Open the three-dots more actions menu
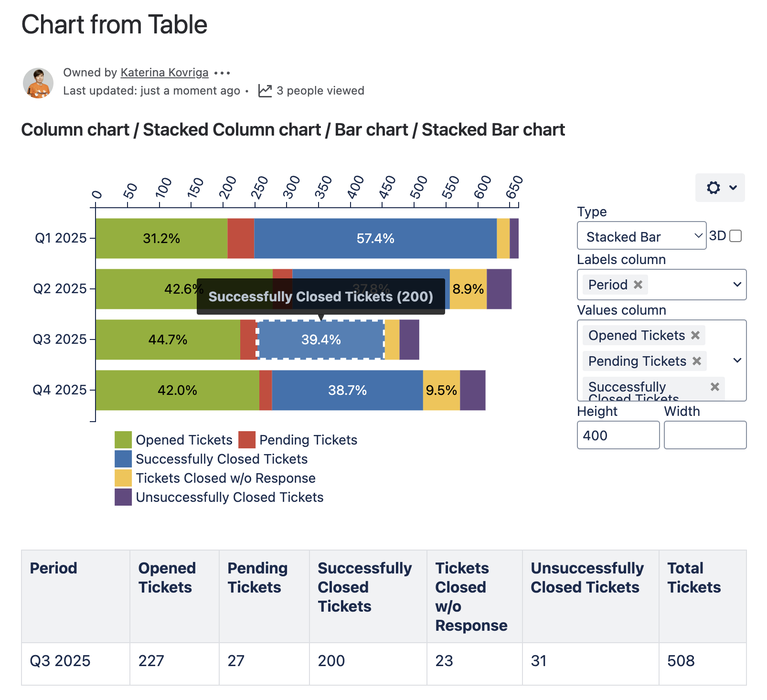Viewport: 767px width, 700px height. pos(222,73)
